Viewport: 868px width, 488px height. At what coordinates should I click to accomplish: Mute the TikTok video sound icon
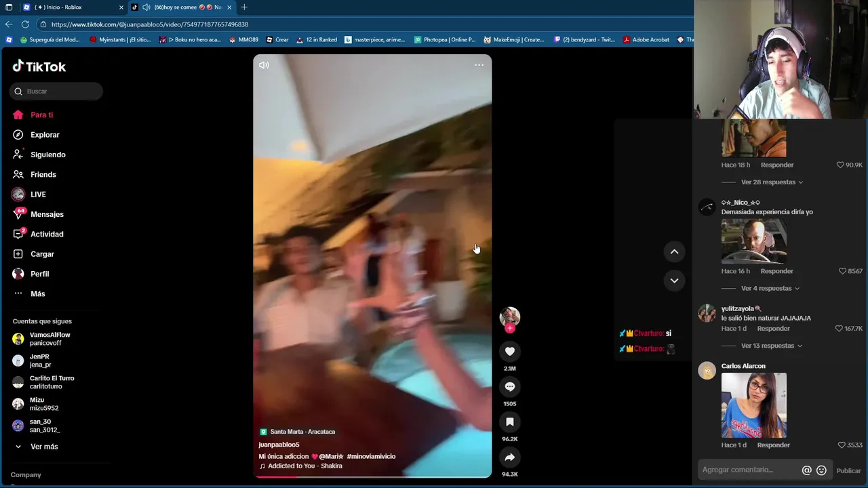264,65
